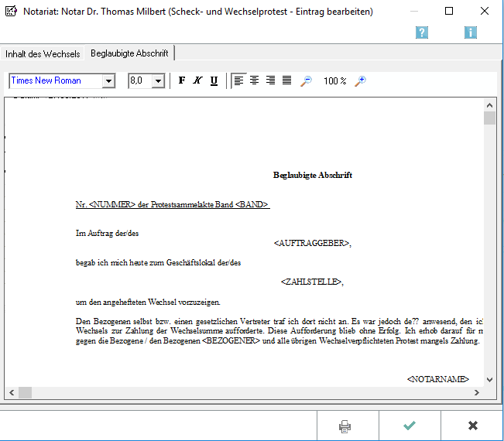Viewport: 504px width, 441px height.
Task: Click the <NOTARNAME> placeholder
Action: [x=437, y=379]
